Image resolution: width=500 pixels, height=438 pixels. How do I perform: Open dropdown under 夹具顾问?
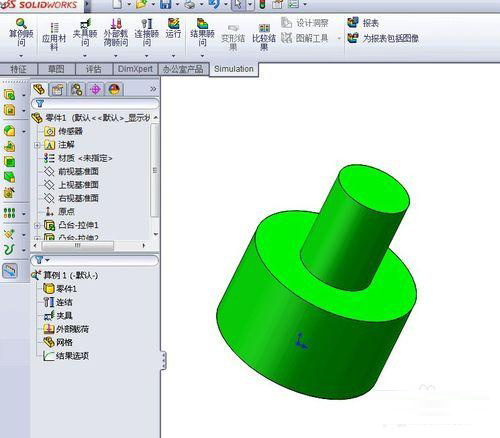(85, 56)
